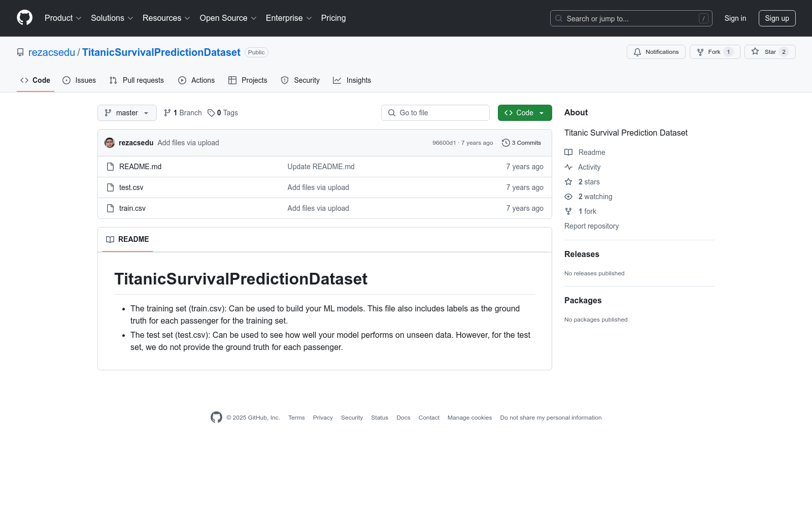This screenshot has height=508, width=812.
Task: Open commit 96600d1
Action: coord(444,143)
